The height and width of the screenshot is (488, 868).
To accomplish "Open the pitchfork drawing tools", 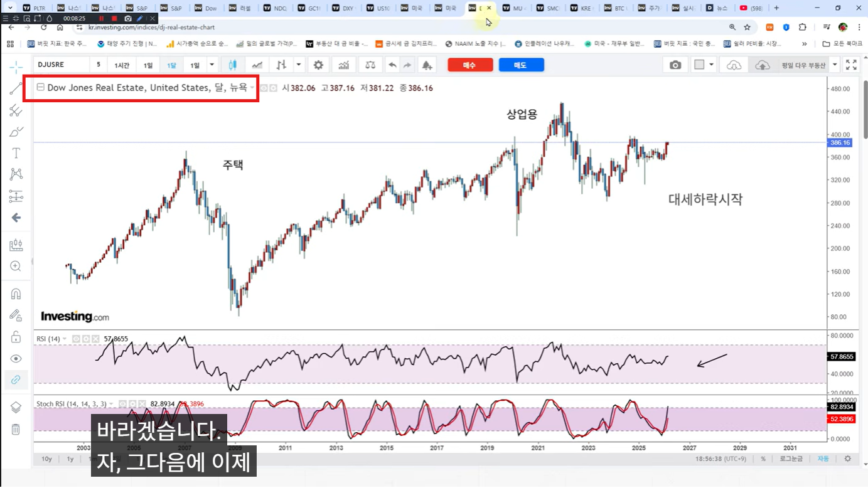I will (16, 110).
